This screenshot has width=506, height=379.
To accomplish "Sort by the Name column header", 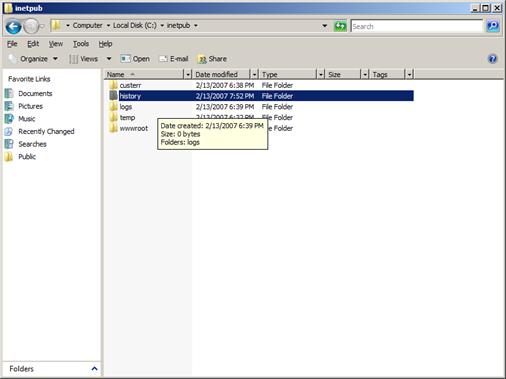I will coord(144,74).
